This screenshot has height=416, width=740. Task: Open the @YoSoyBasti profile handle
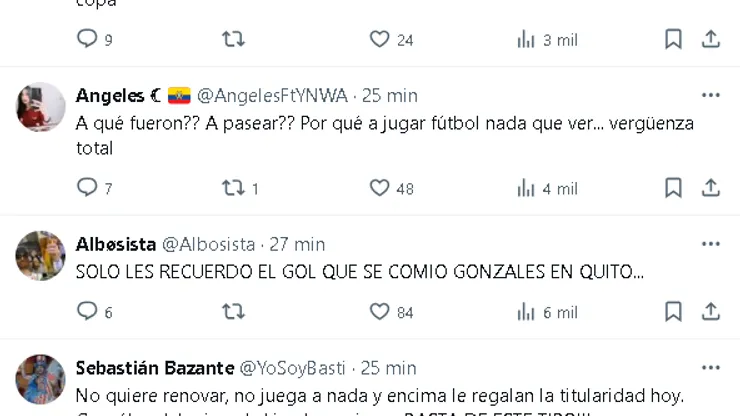pyautogui.click(x=293, y=368)
